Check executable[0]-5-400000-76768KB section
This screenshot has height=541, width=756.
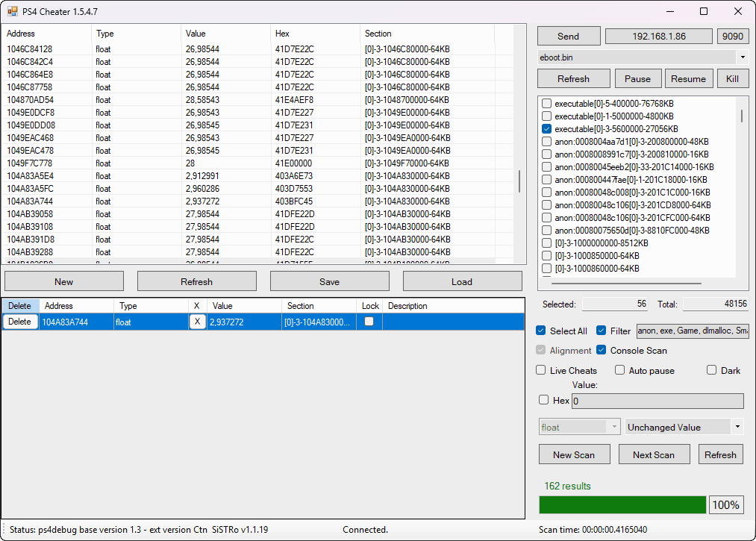[546, 104]
